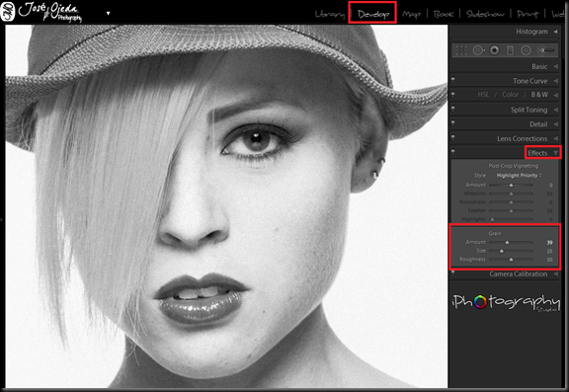Screen dimensions: 569x392
Task: Expand the Basic panel triangle
Action: click(555, 66)
